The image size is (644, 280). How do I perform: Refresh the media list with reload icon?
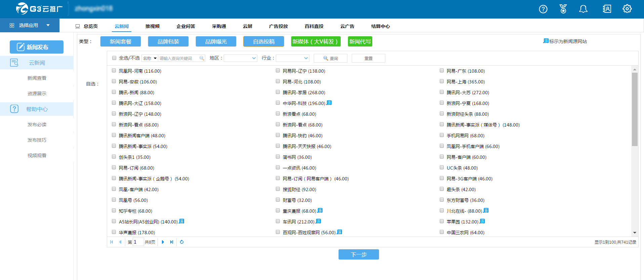(182, 242)
